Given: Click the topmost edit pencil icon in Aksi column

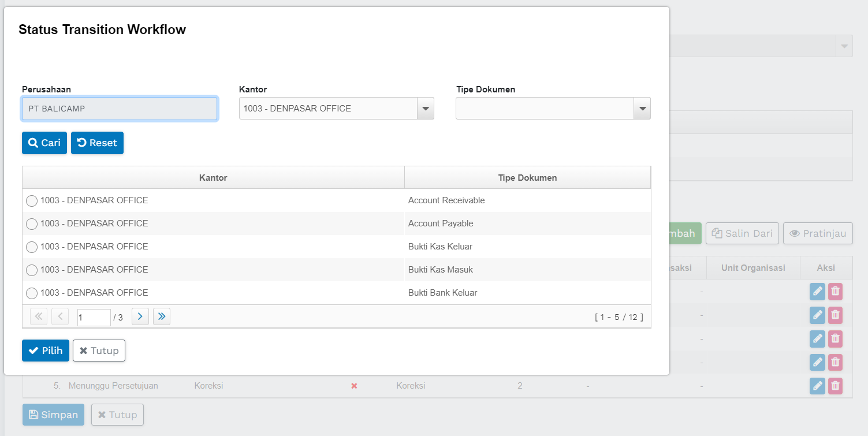Looking at the screenshot, I should [x=817, y=292].
